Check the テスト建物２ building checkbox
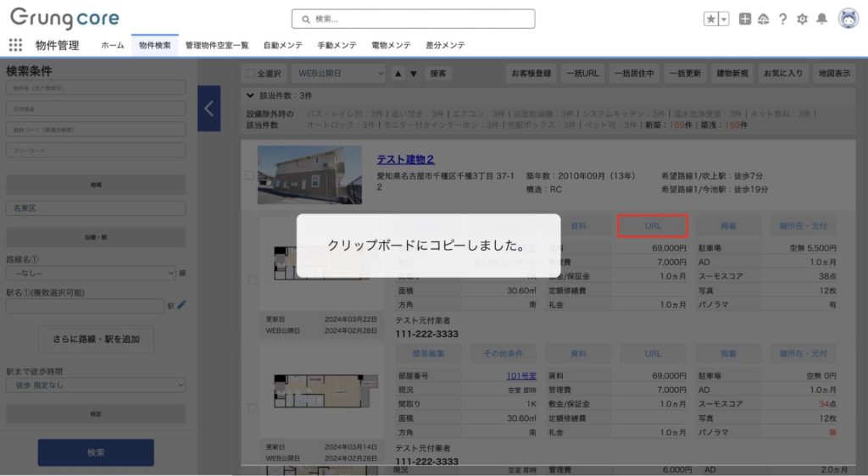868x476 pixels. (249, 175)
